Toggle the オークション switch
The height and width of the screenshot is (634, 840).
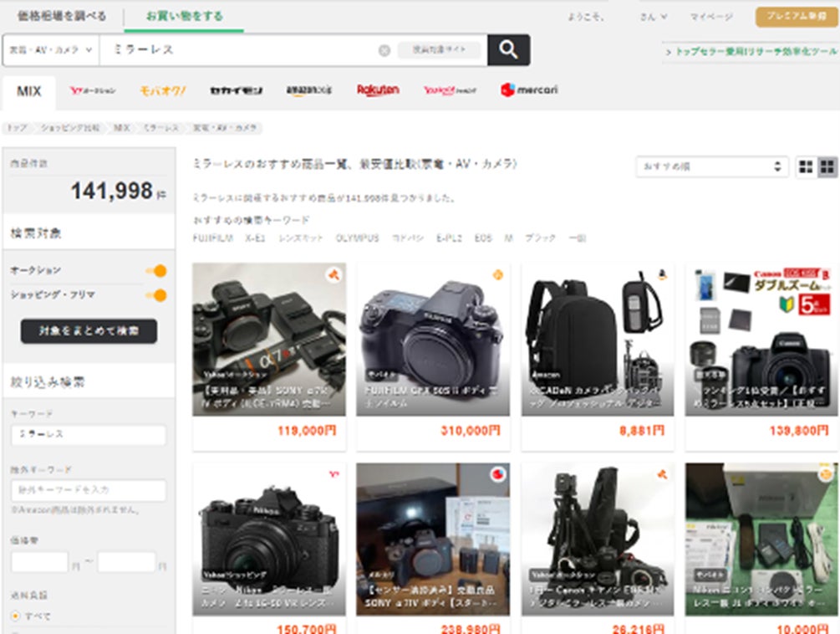156,271
